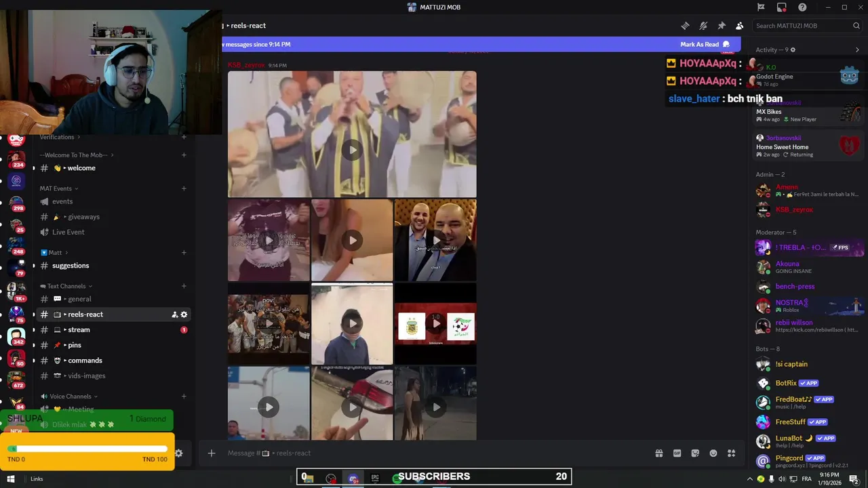Open rebii willson member entry

click(x=808, y=326)
